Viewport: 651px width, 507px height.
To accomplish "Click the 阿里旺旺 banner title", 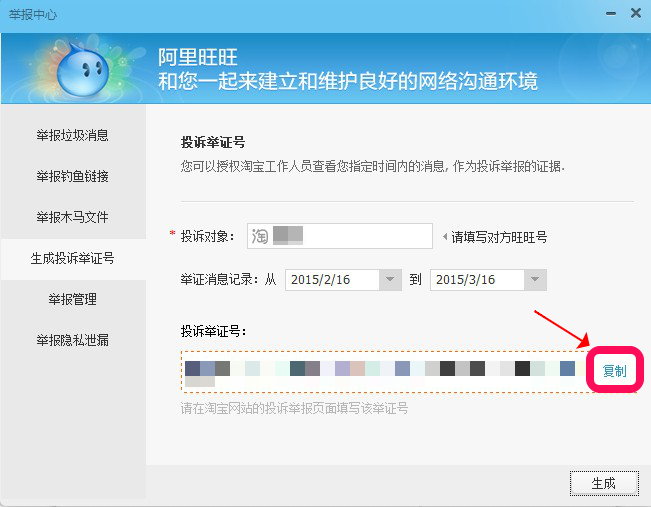I will (x=198, y=57).
